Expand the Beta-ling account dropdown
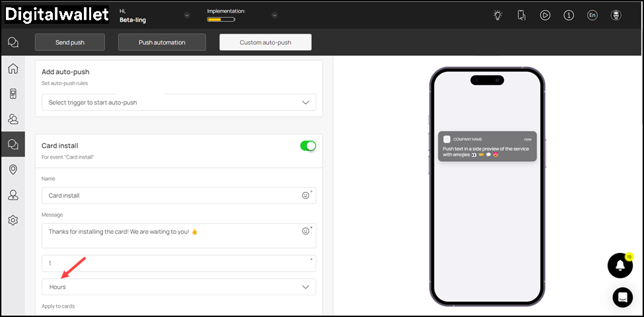This screenshot has height=317, width=644. (x=187, y=15)
